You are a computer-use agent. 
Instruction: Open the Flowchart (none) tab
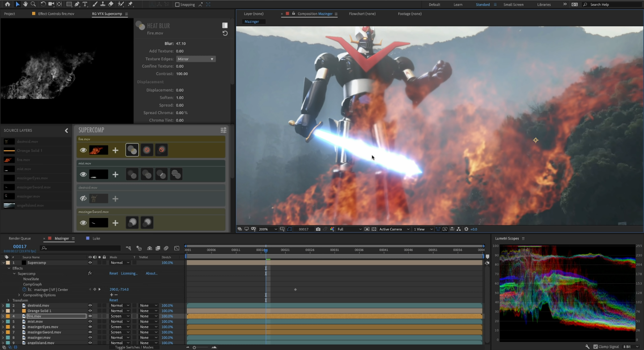click(x=362, y=14)
